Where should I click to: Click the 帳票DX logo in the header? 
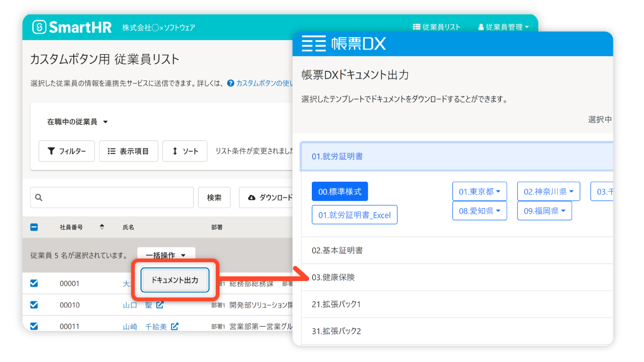(x=343, y=44)
